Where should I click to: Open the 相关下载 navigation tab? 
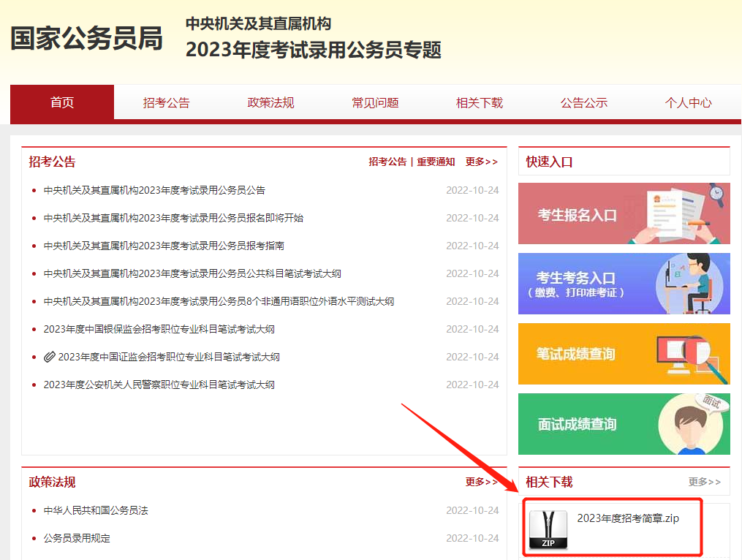tap(480, 103)
